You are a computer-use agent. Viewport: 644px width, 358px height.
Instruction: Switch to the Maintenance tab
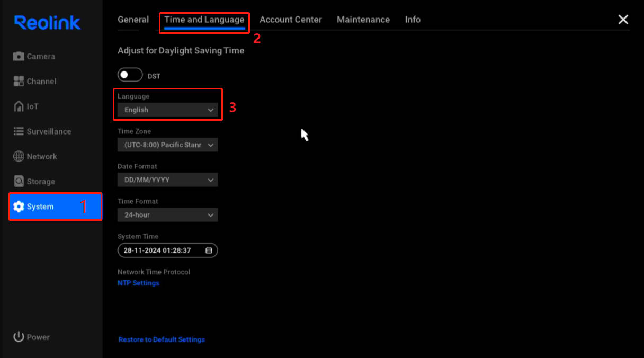tap(363, 20)
